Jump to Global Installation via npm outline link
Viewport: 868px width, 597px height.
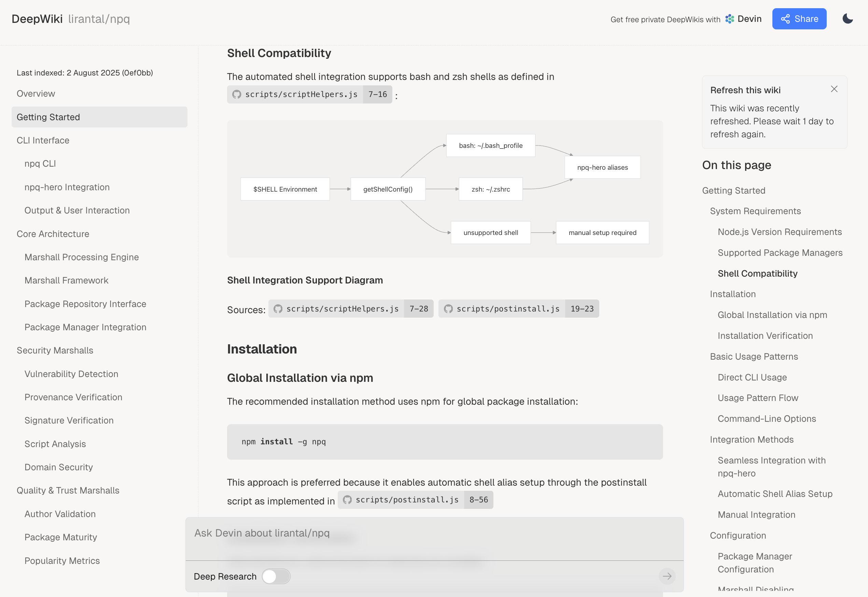(772, 315)
